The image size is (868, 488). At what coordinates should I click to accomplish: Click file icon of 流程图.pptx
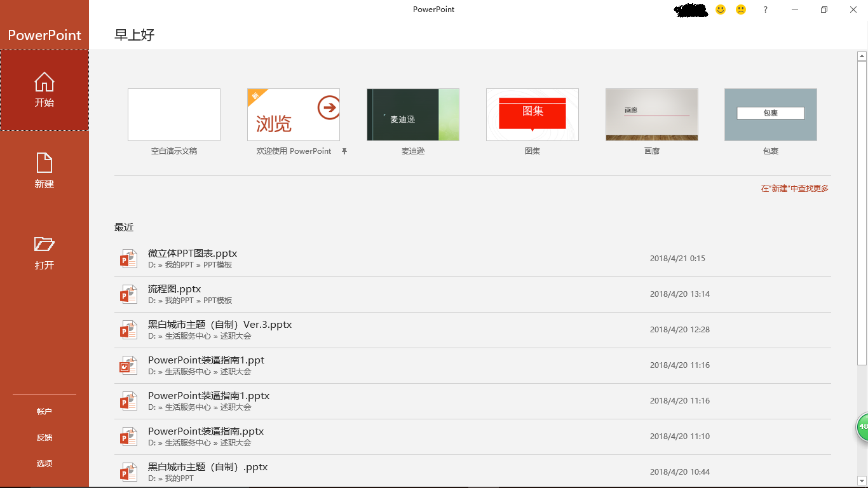pos(129,294)
